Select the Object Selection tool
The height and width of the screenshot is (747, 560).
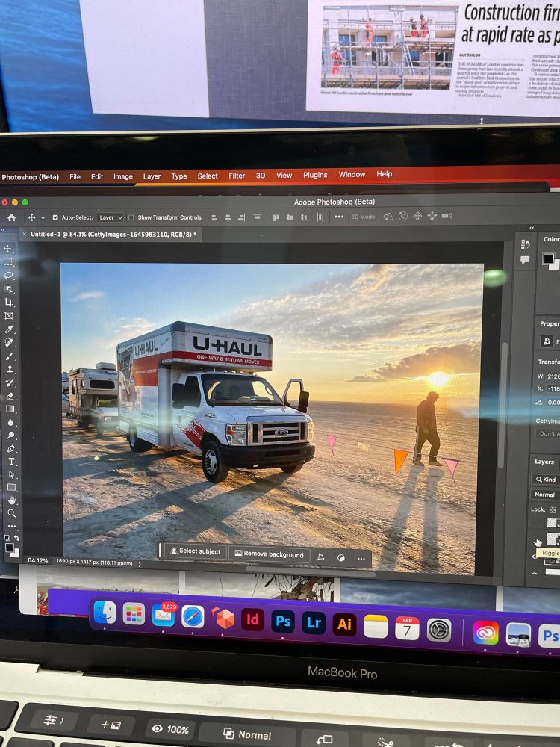point(8,288)
